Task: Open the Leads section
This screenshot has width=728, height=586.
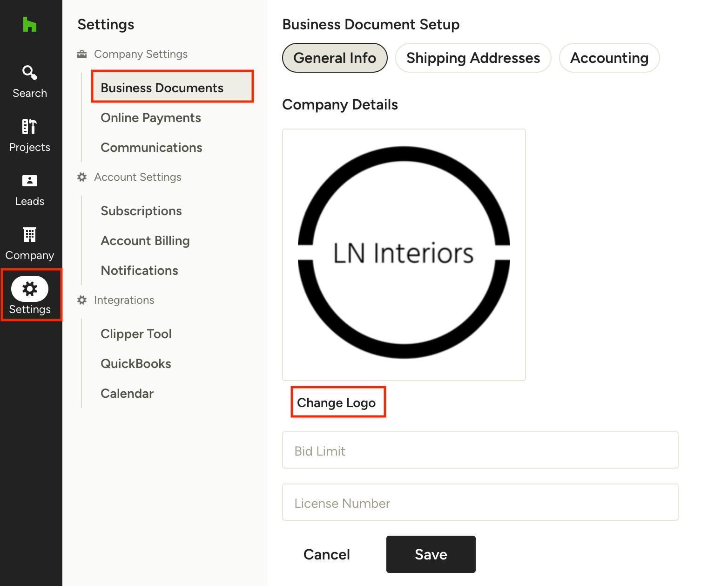Action: (x=30, y=188)
